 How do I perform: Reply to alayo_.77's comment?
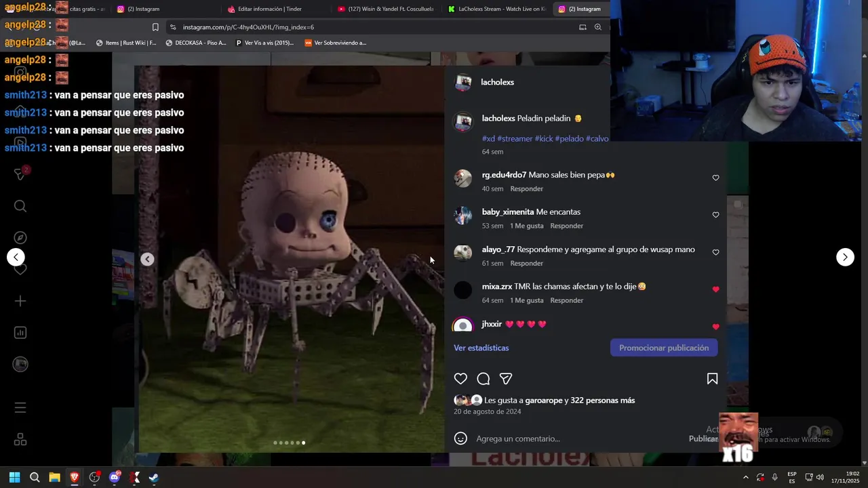527,263
